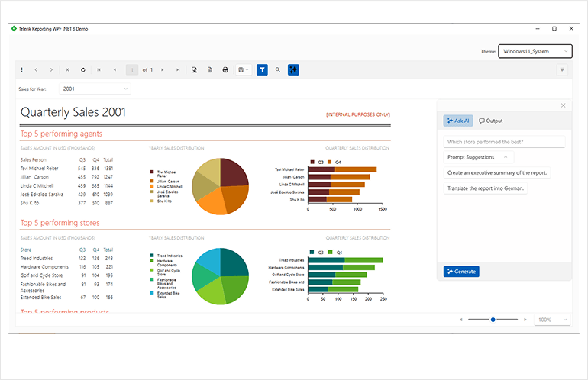This screenshot has height=380, width=588.
Task: Click the Q4 legend swatch in stores bar chart
Action: (331, 253)
